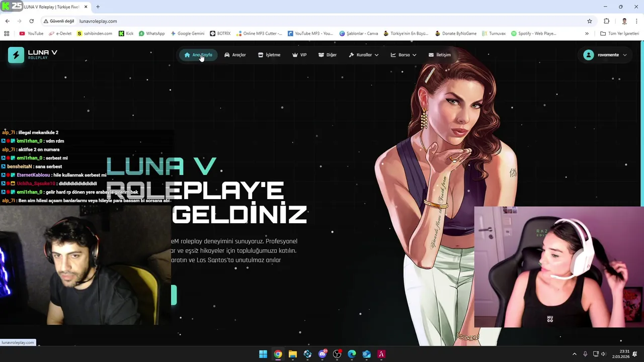Click the rovamente user avatar icon

pos(589,55)
